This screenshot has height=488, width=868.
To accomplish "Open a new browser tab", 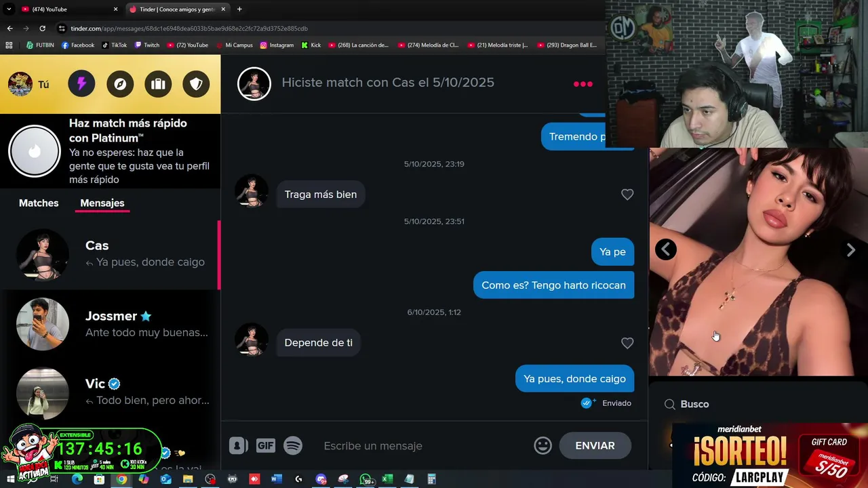I will [x=239, y=9].
